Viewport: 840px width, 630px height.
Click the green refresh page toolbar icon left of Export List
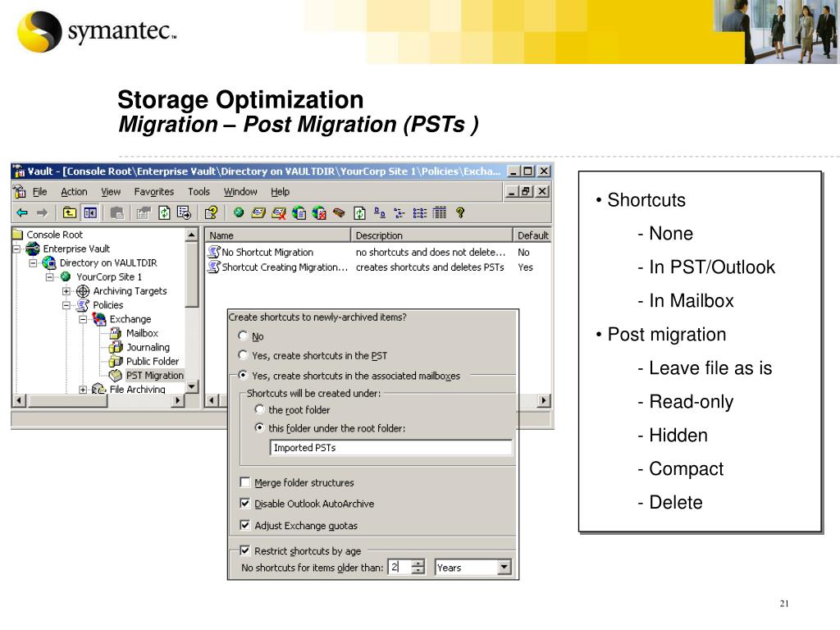point(164,212)
